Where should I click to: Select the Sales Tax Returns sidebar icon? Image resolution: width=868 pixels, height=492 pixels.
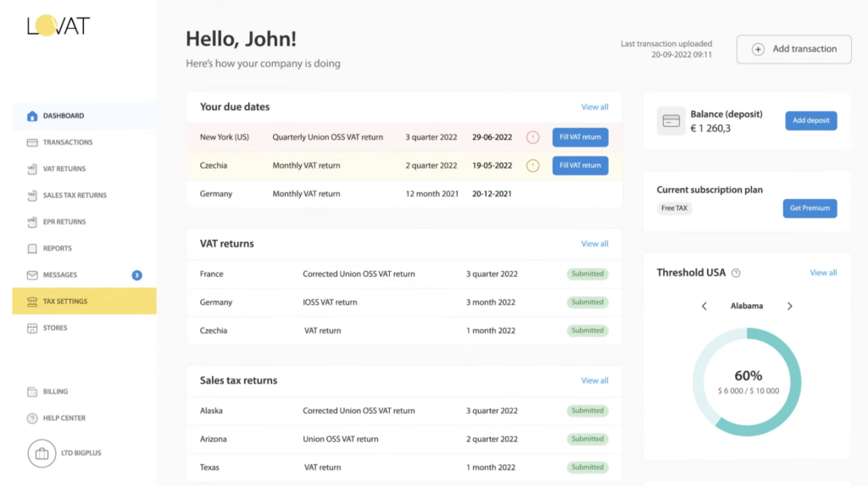[32, 195]
